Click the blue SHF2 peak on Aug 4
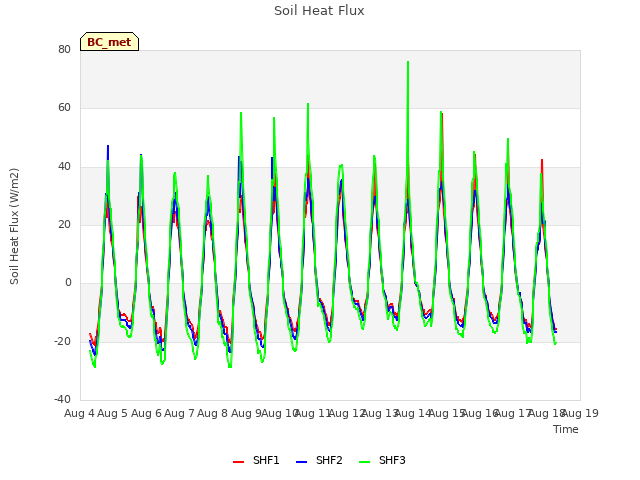The image size is (640, 480). (x=108, y=146)
